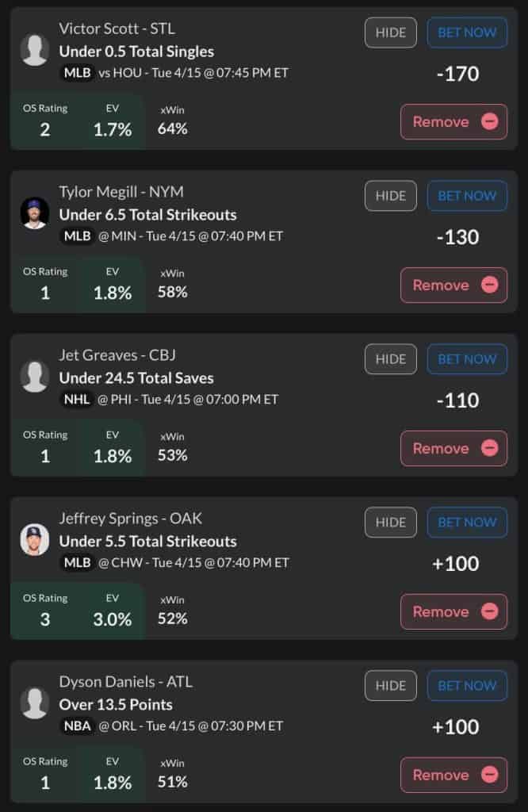Viewport: 528px width, 812px height.
Task: Hide the Jet Greaves saves bet
Action: 390,359
